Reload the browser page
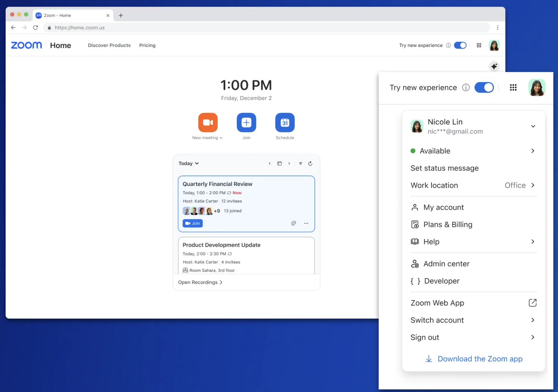Screen dimensions: 558x392 (x=36, y=28)
